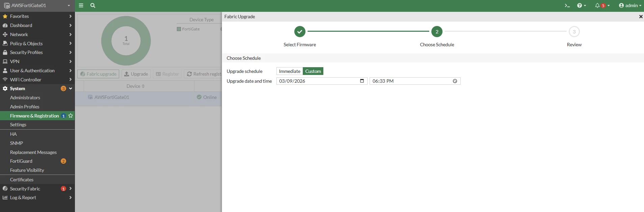Open the help question mark menu
The height and width of the screenshot is (212, 644).
pyautogui.click(x=581, y=5)
